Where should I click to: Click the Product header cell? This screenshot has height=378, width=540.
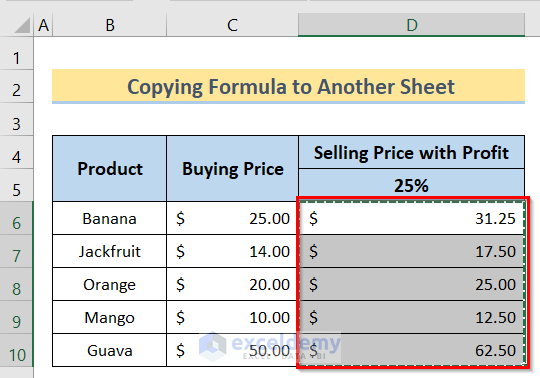110,169
